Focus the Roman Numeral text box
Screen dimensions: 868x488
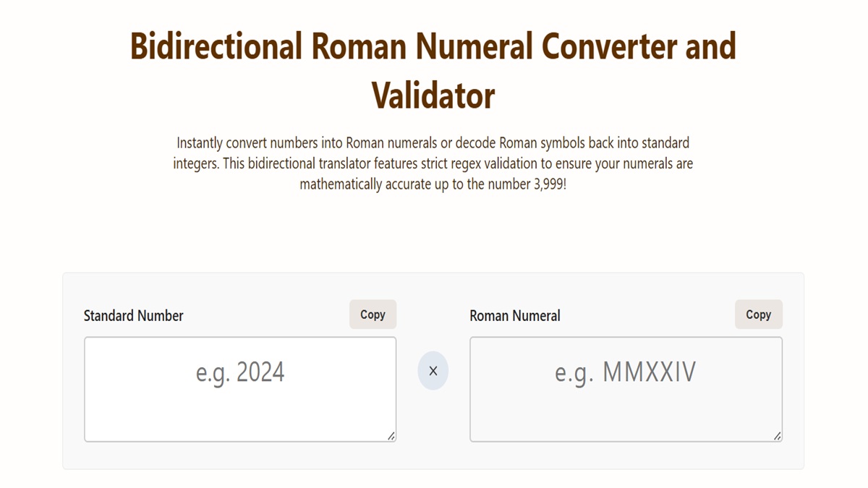tap(626, 389)
